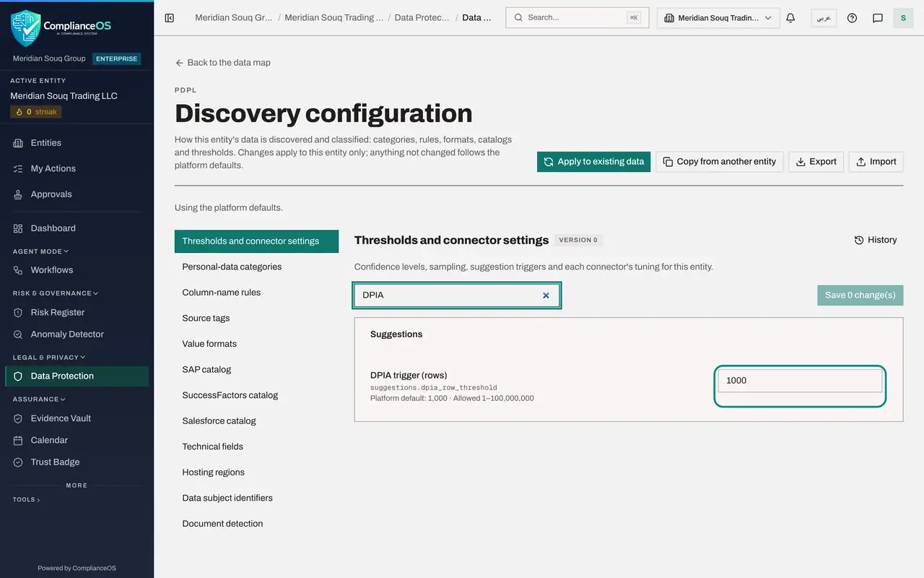Open the Risk Register
Image resolution: width=924 pixels, height=578 pixels.
pyautogui.click(x=77, y=312)
